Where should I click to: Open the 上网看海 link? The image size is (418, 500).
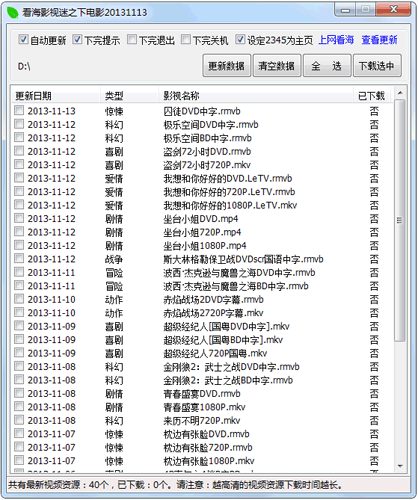click(x=336, y=40)
